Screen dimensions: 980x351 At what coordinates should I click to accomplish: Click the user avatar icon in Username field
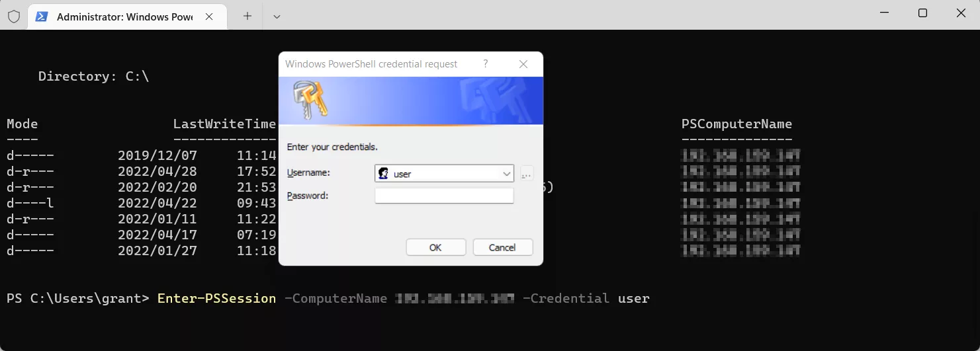coord(383,174)
